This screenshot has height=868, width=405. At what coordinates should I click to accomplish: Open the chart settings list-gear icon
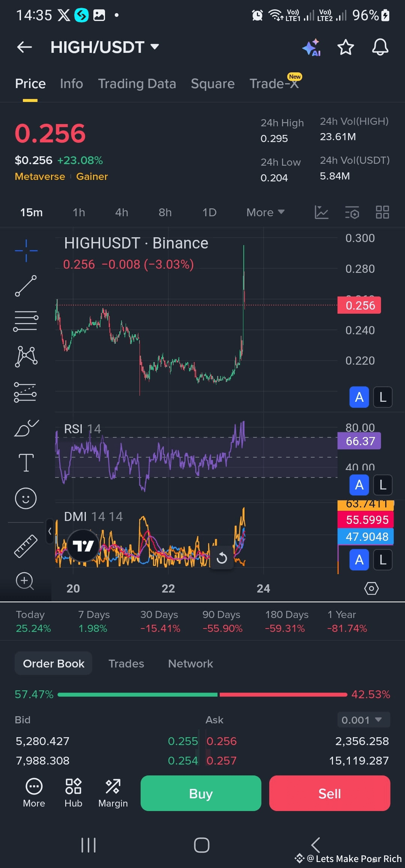pyautogui.click(x=352, y=212)
